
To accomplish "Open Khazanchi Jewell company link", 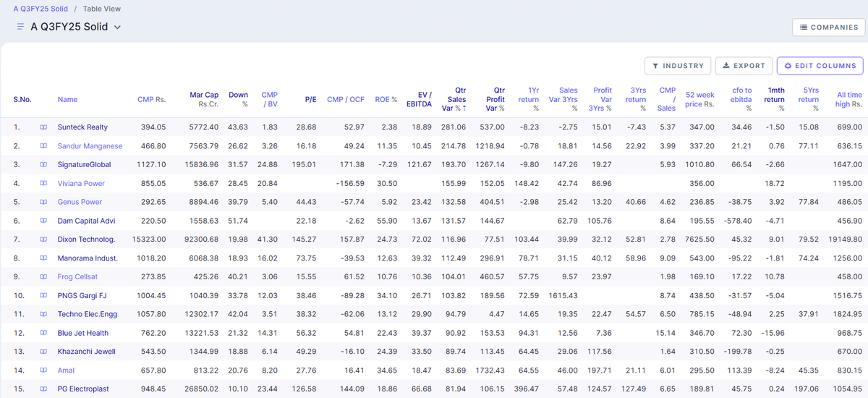I will (x=88, y=352).
